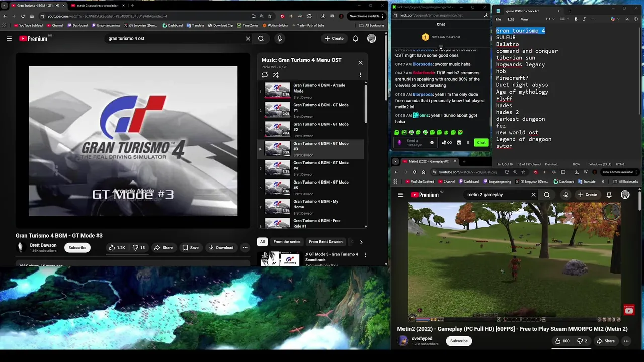The image size is (644, 362).
Task: Open options for 'GT Mode 3 - Gran Turismo 4 Soundtrack' suggestion
Action: coord(366,255)
